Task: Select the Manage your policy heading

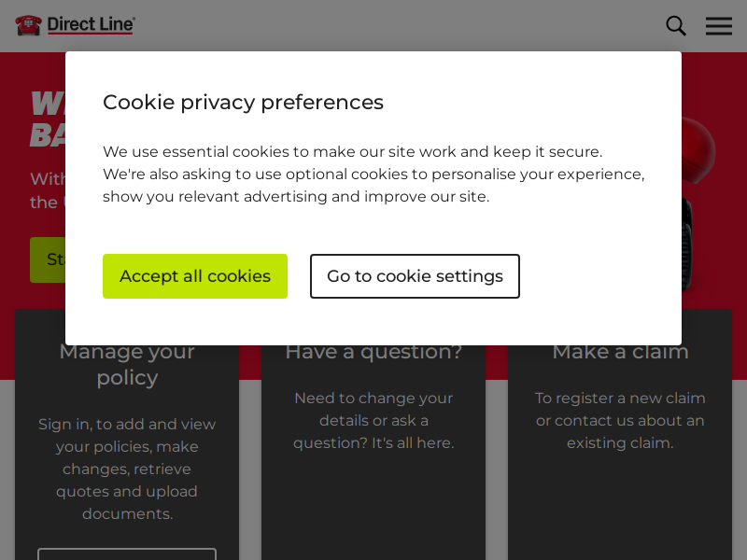Action: [x=127, y=365]
